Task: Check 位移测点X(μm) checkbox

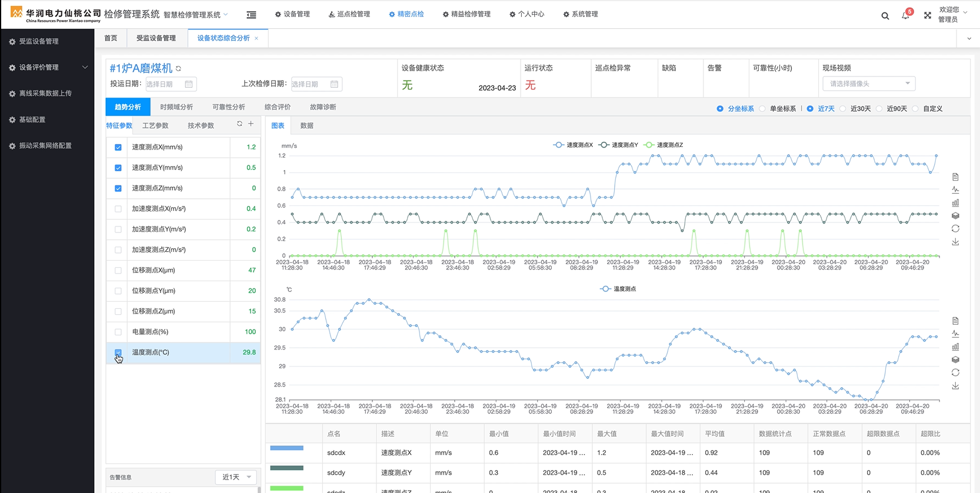Action: point(118,271)
